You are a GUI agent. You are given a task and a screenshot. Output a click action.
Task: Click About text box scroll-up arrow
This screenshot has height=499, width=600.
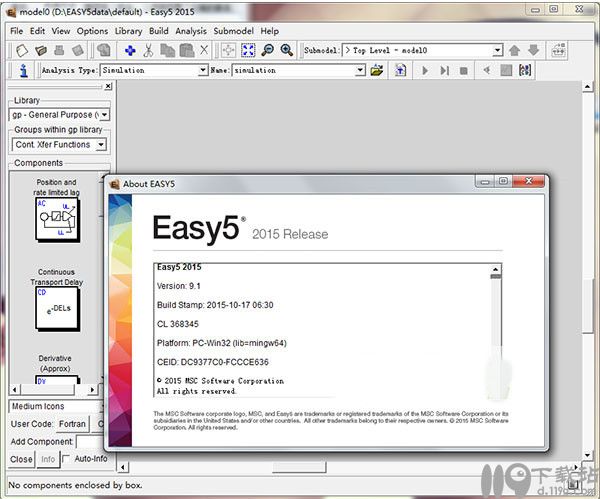tap(495, 269)
